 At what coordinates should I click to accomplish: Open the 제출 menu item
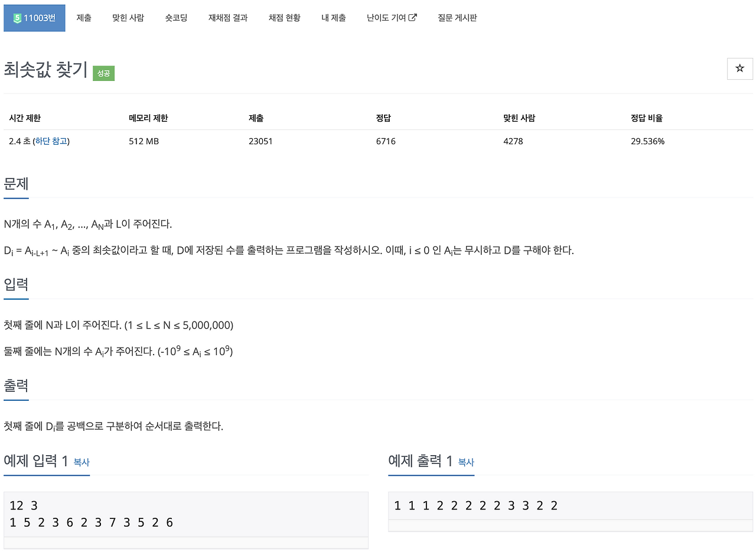tap(83, 18)
